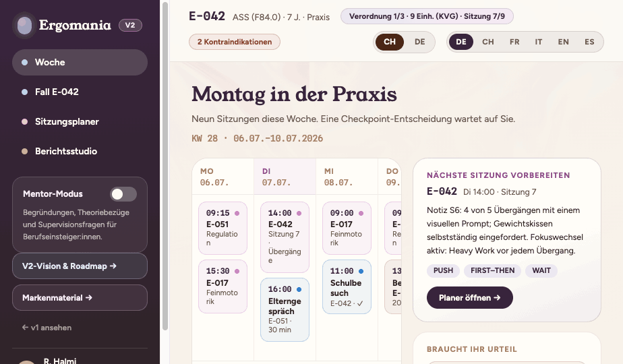Open Monday 15:30 E-017 Feinmotorik session

click(x=223, y=286)
